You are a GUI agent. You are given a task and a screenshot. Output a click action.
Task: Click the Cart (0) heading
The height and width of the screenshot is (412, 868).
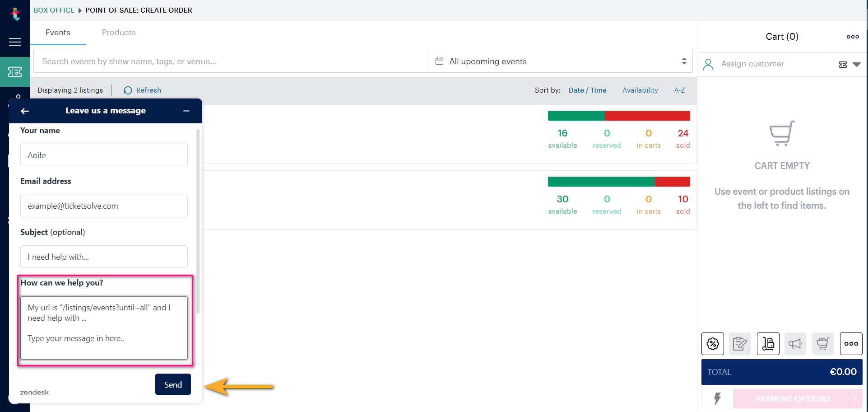782,37
